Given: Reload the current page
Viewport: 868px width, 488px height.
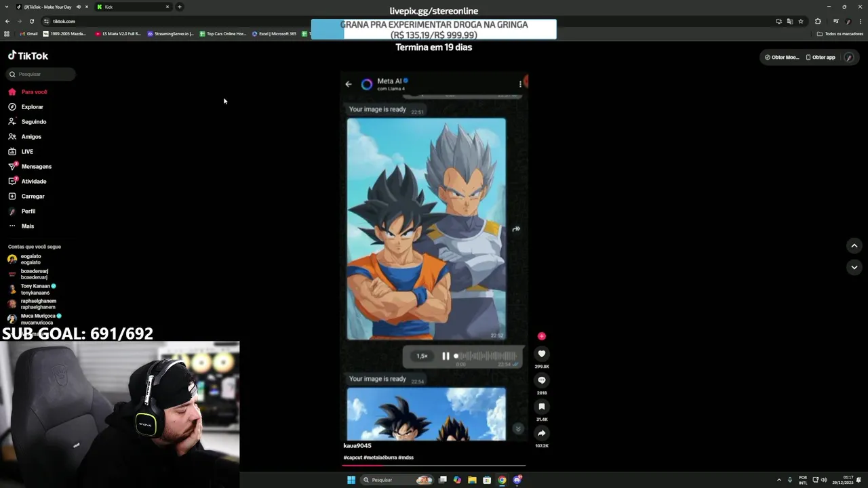Looking at the screenshot, I should (x=31, y=21).
